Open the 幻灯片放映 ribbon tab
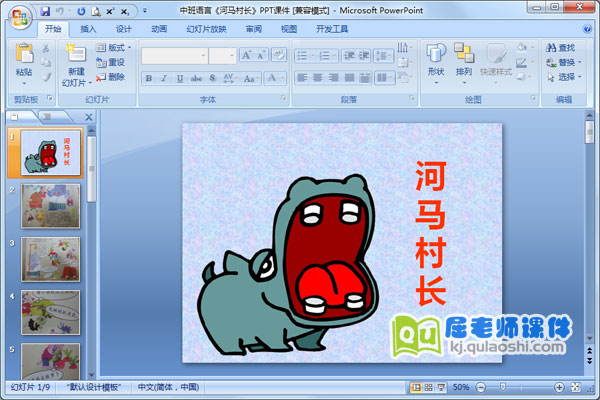This screenshot has width=600, height=400. pos(206,29)
